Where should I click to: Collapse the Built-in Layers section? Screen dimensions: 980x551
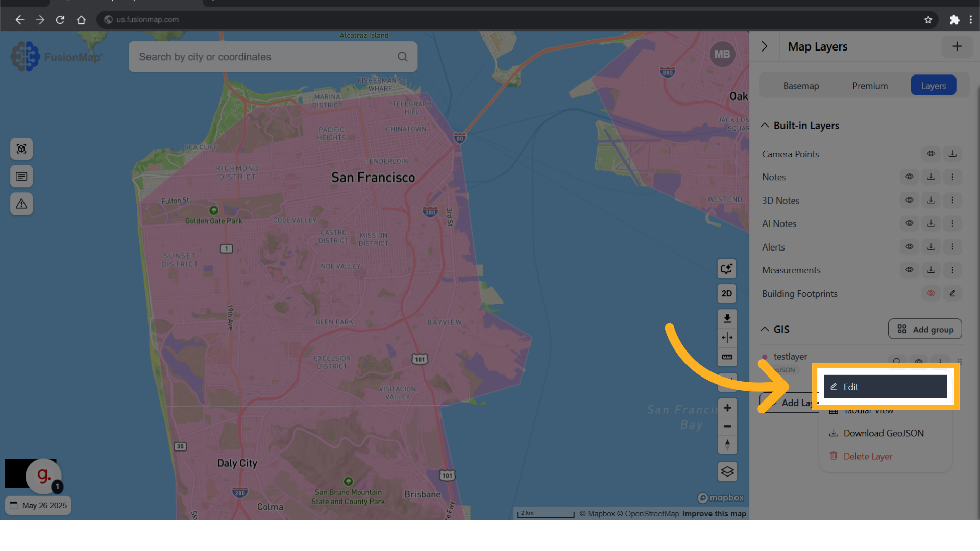click(765, 126)
